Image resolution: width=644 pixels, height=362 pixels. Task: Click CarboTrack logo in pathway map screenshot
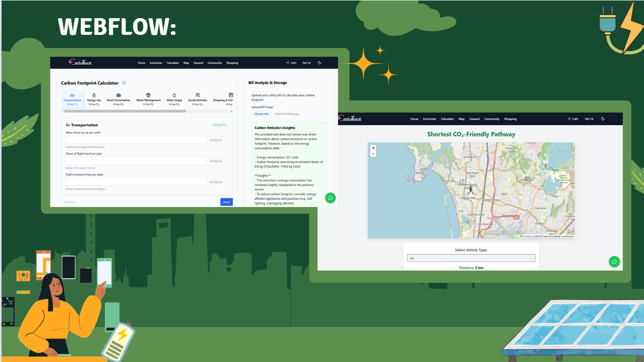(x=349, y=119)
